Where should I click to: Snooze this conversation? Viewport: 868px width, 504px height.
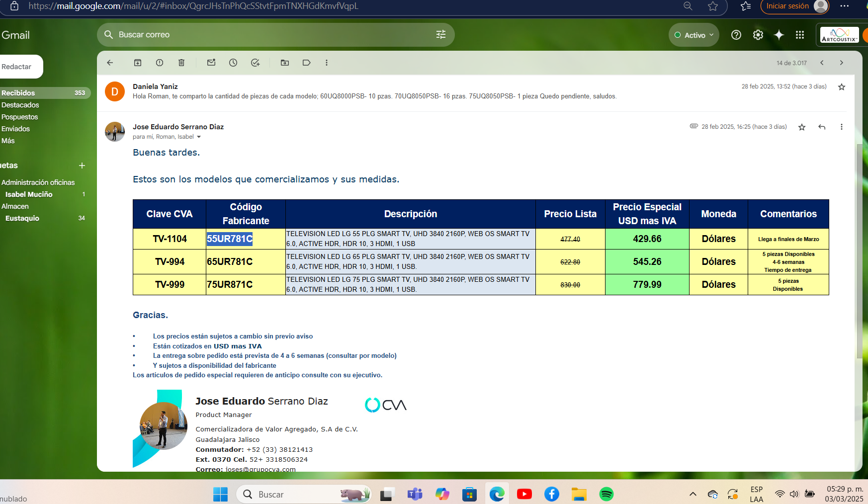click(233, 63)
